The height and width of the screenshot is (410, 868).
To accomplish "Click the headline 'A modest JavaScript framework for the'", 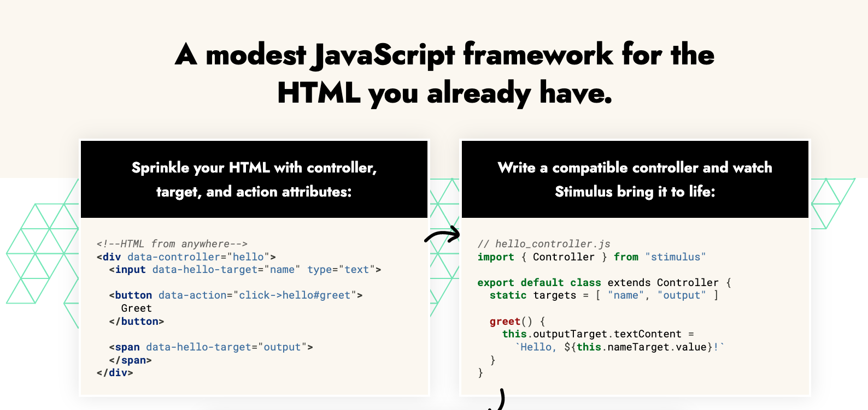I will [x=444, y=55].
